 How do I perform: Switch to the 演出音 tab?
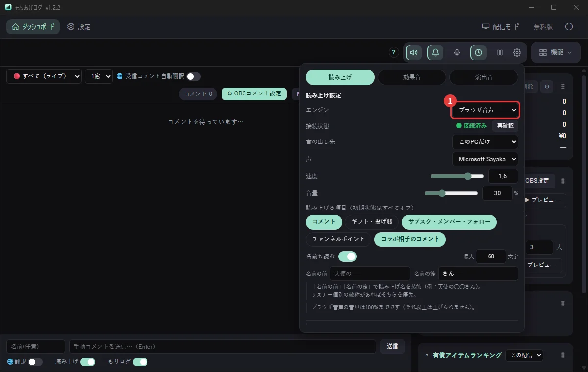tap(484, 77)
